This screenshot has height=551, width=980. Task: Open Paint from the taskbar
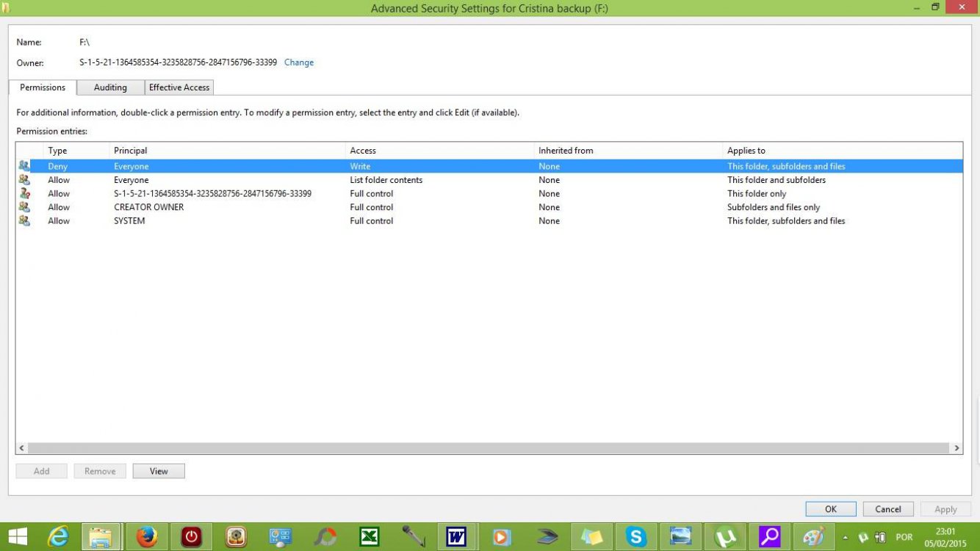(814, 537)
